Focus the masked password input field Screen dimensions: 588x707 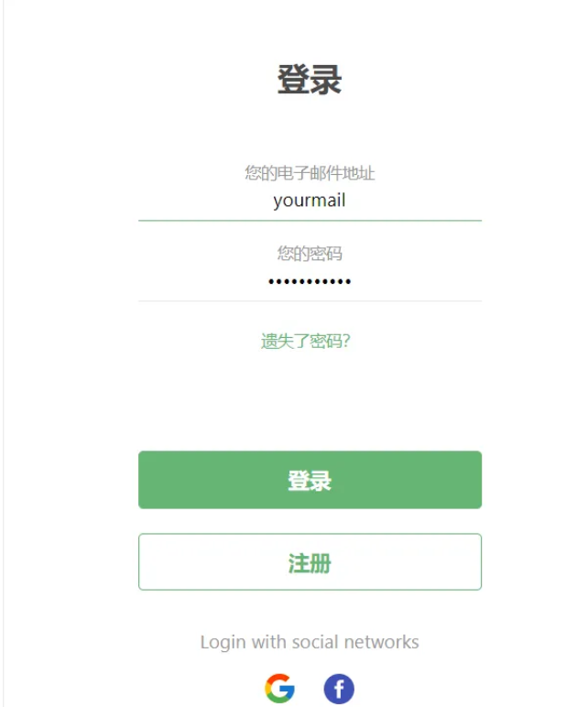310,281
